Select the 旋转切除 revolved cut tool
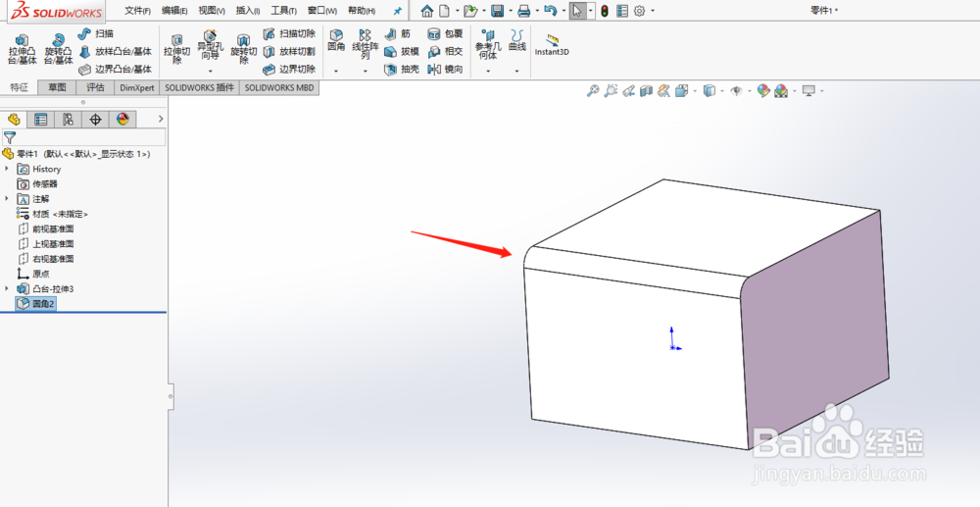The width and height of the screenshot is (980, 507). 244,49
